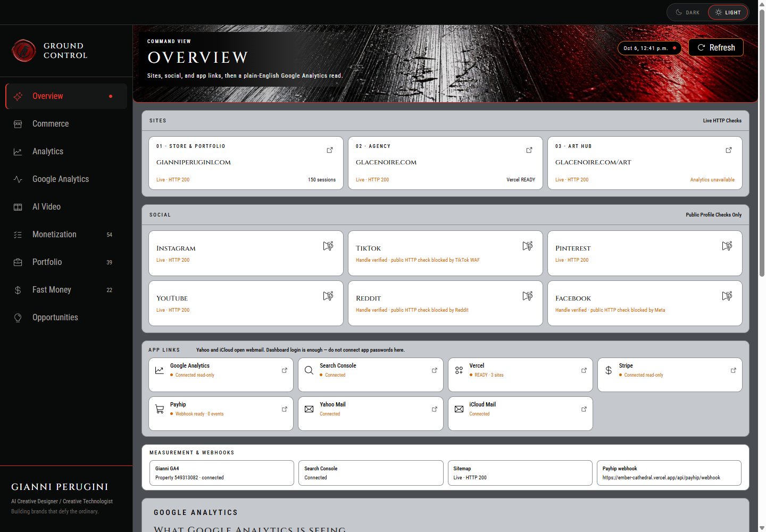Viewport: 766px width, 532px height.
Task: Click the Portfolio briefcase icon
Action: [x=18, y=262]
